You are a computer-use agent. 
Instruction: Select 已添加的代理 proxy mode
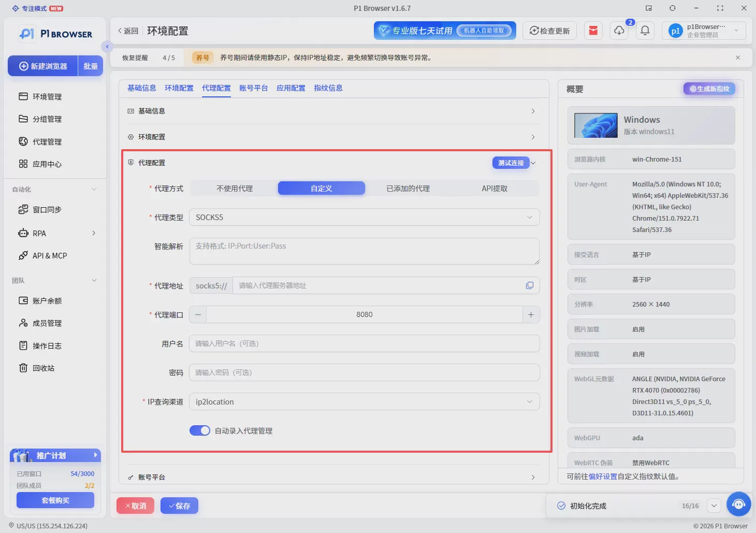pyautogui.click(x=408, y=189)
